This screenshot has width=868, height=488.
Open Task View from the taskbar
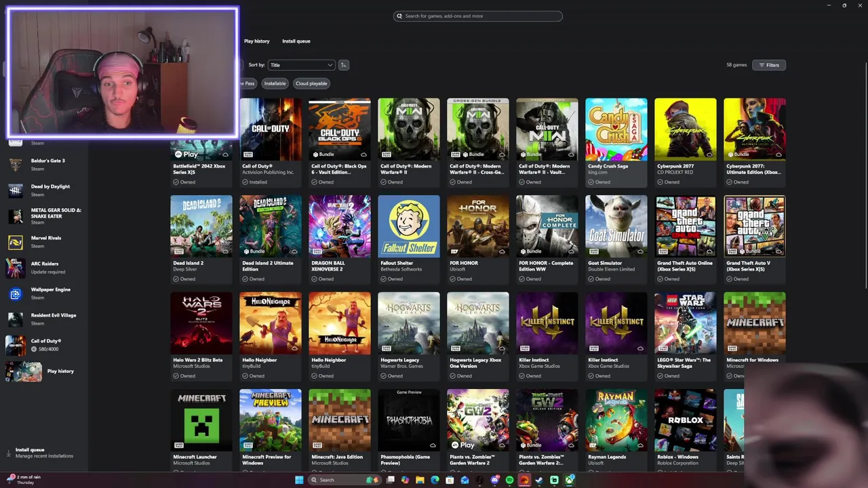(391, 480)
